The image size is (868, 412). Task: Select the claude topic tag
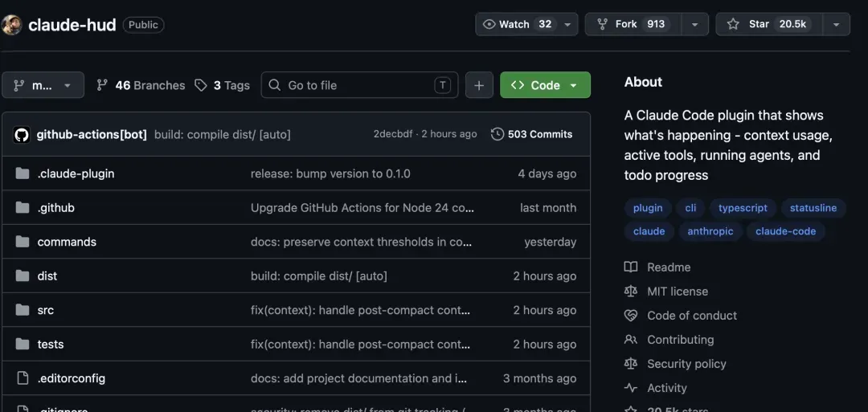[649, 231]
